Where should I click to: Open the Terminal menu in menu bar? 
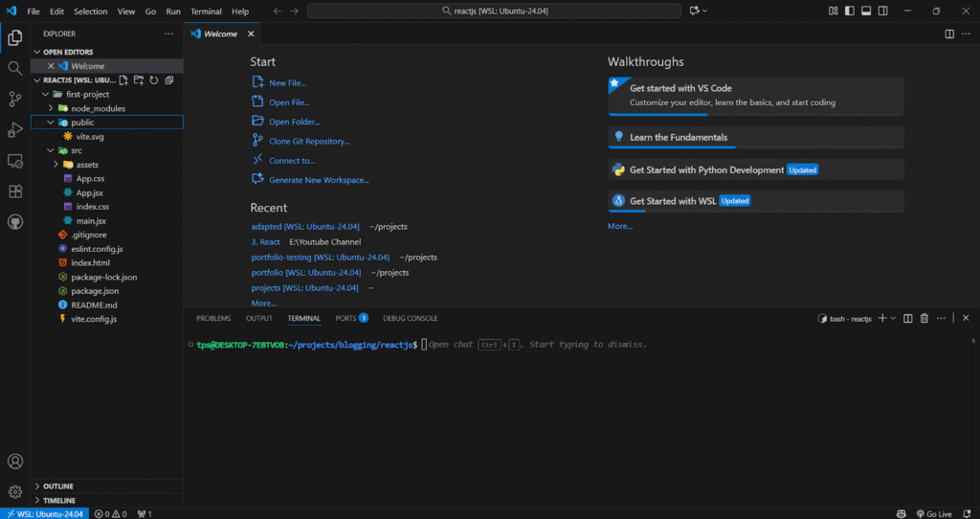[206, 11]
